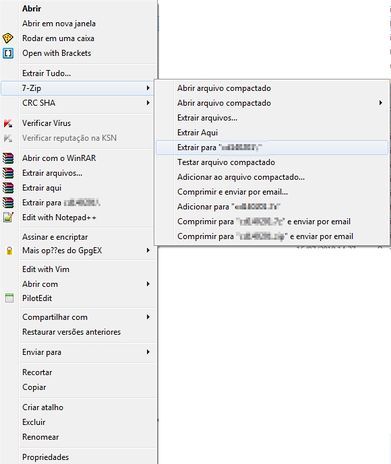Click the Notepad++ icon beside Edit with Notepad++

pyautogui.click(x=8, y=217)
